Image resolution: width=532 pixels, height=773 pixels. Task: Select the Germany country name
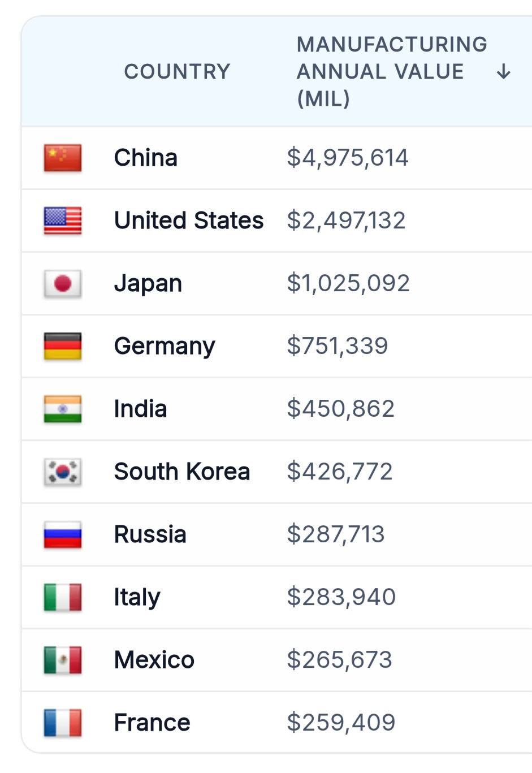(x=165, y=346)
